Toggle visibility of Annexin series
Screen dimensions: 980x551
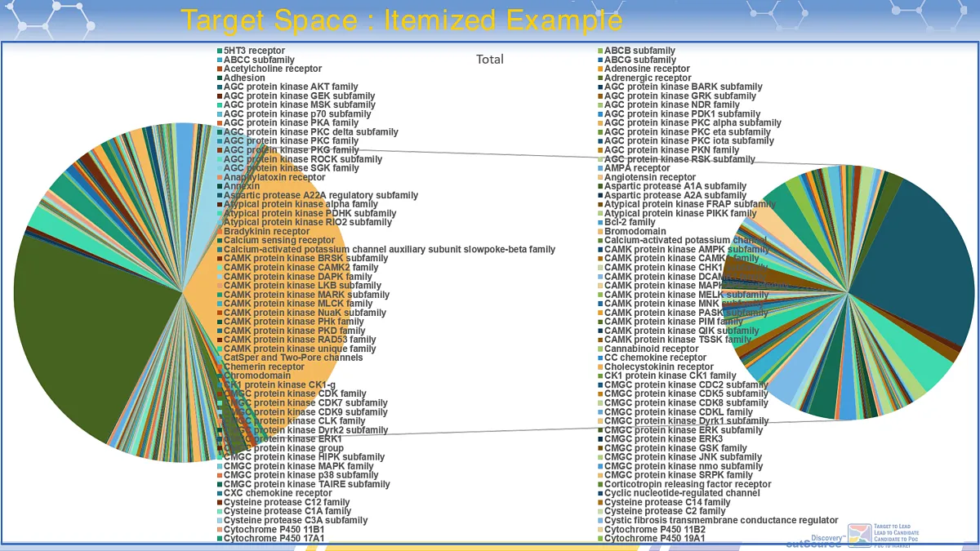pos(219,186)
